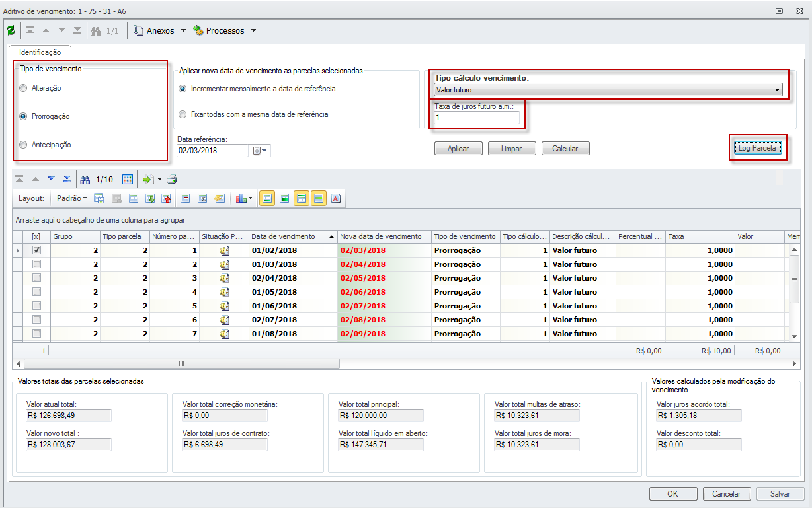
Task: Confirm with the OK button
Action: [672, 493]
